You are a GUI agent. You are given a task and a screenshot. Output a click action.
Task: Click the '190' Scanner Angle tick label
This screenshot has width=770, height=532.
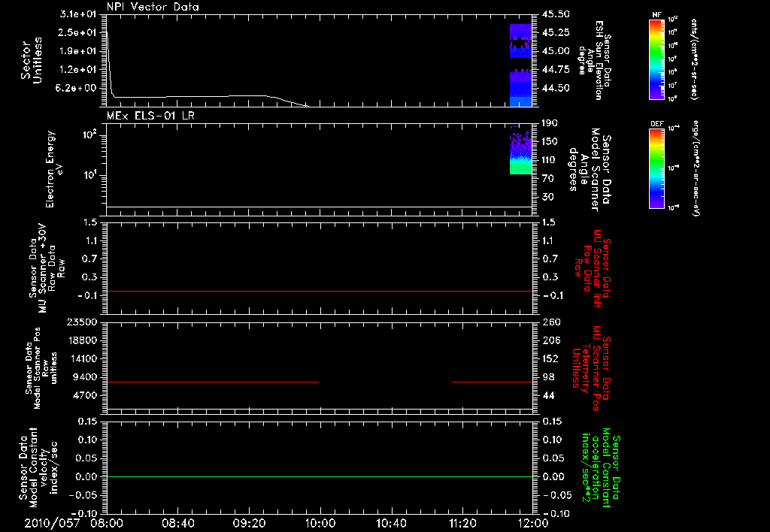point(550,123)
